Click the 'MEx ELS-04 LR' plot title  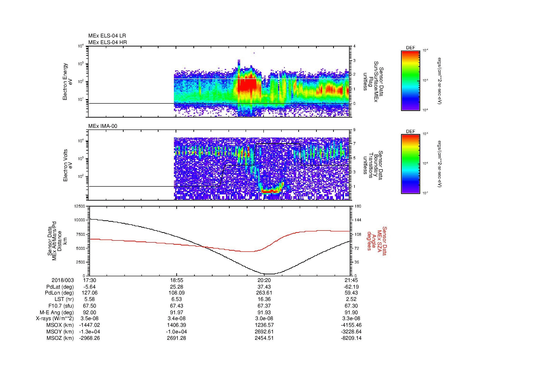[107, 36]
